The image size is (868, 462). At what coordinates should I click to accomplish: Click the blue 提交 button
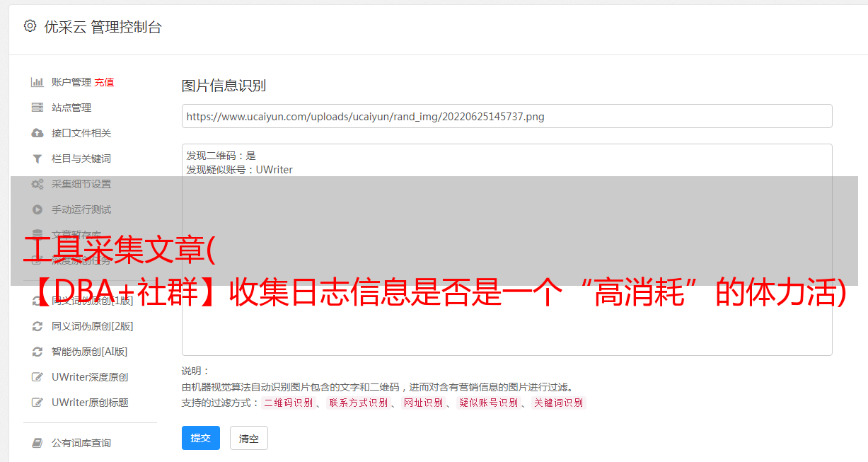tap(201, 438)
